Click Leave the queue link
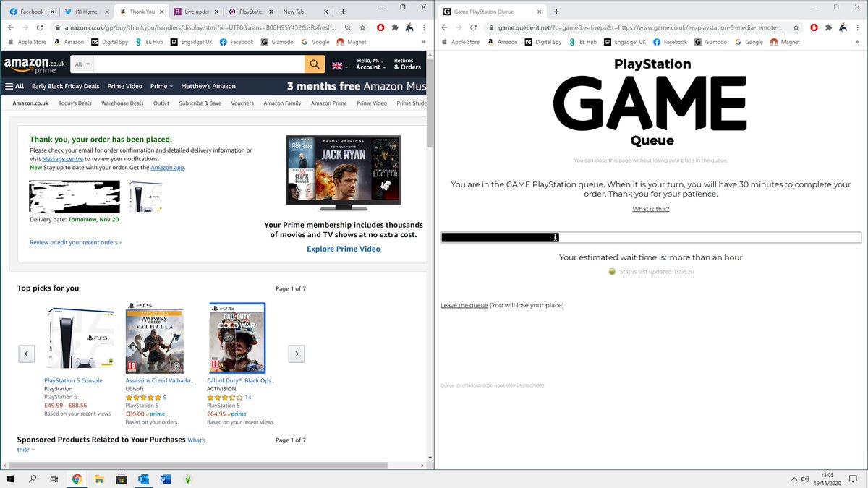 pos(464,305)
